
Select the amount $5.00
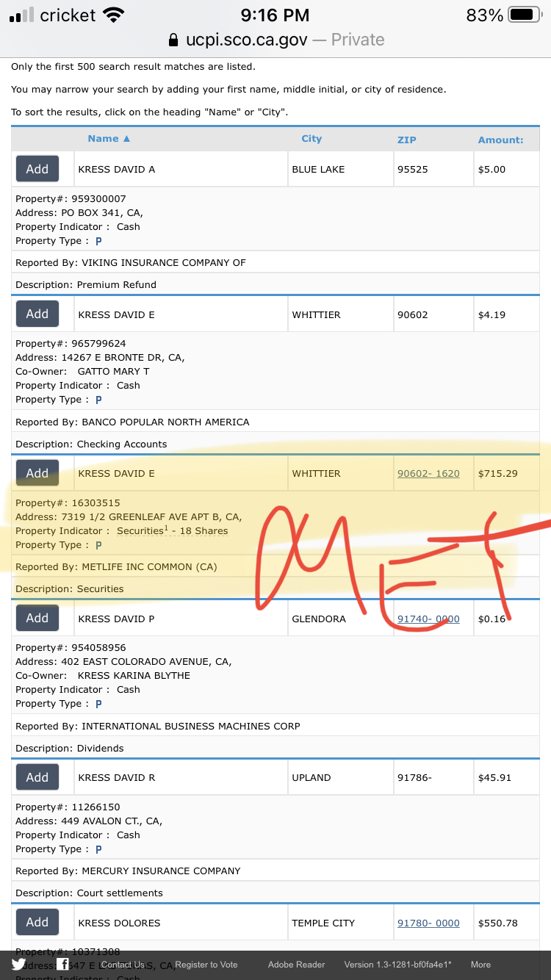(x=491, y=169)
